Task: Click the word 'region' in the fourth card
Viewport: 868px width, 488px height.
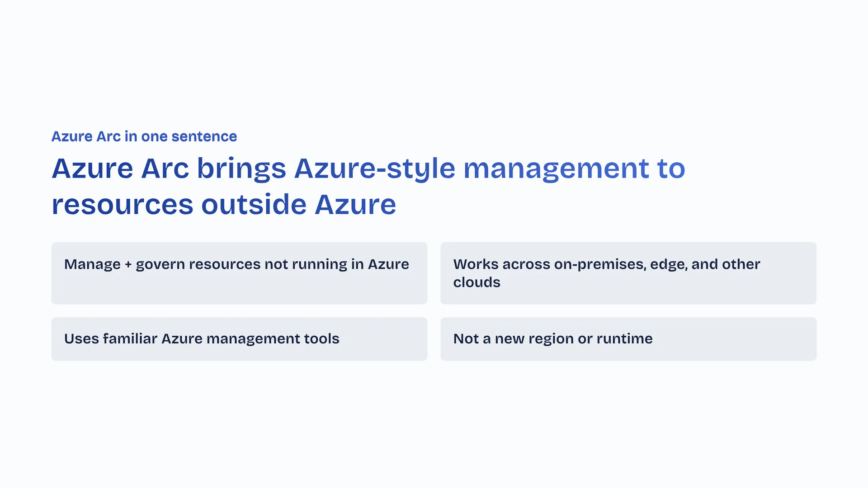Action: click(x=551, y=339)
